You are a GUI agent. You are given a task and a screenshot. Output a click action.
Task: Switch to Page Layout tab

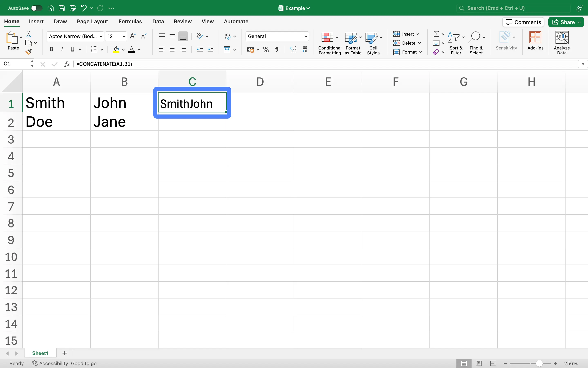pyautogui.click(x=92, y=21)
